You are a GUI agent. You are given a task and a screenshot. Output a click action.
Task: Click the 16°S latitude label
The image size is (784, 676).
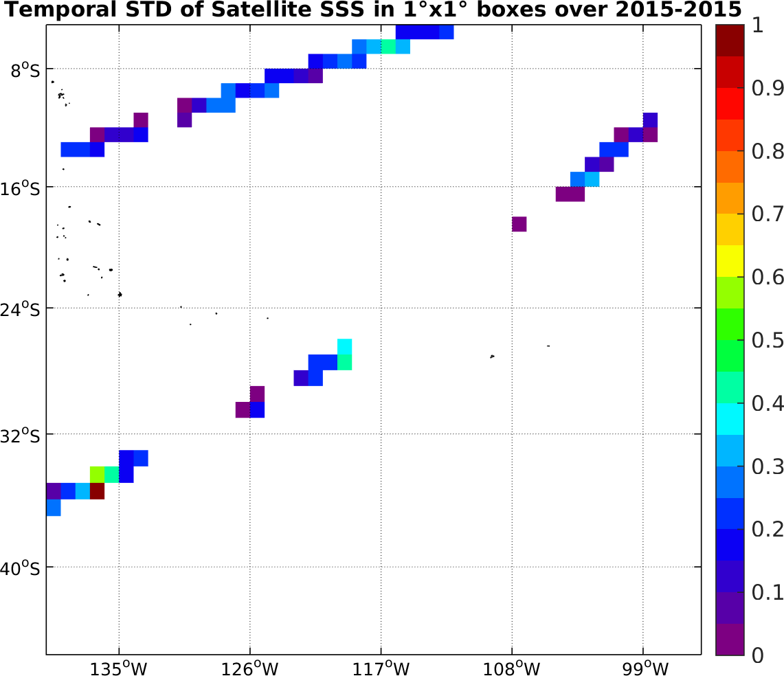pos(20,190)
